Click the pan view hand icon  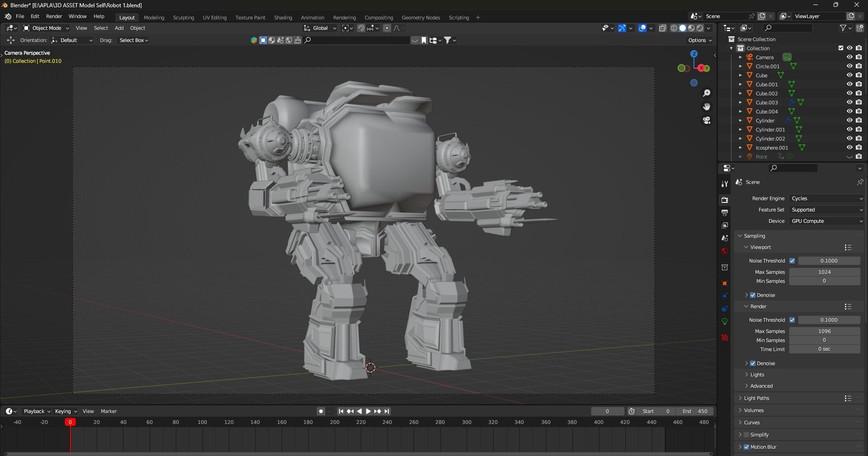707,107
